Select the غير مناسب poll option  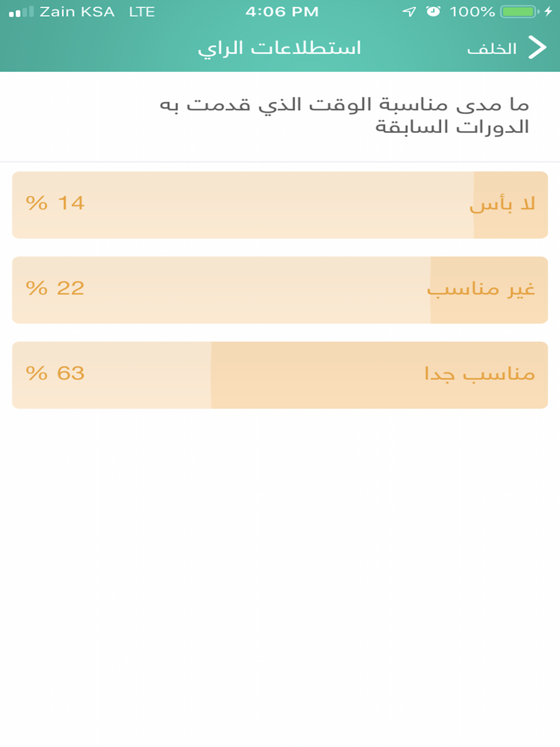(x=280, y=290)
